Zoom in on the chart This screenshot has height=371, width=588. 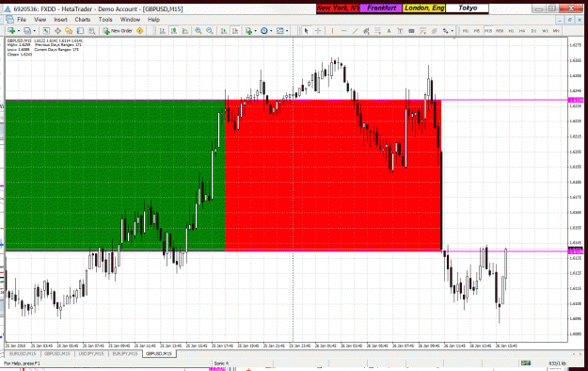click(198, 31)
